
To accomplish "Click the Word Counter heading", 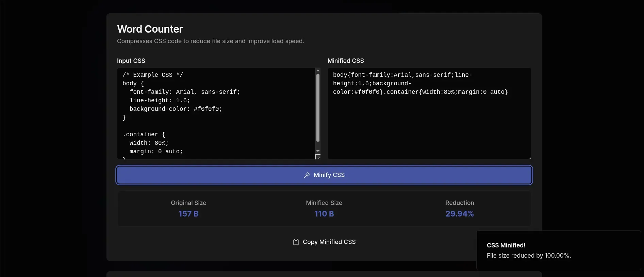I will [150, 29].
